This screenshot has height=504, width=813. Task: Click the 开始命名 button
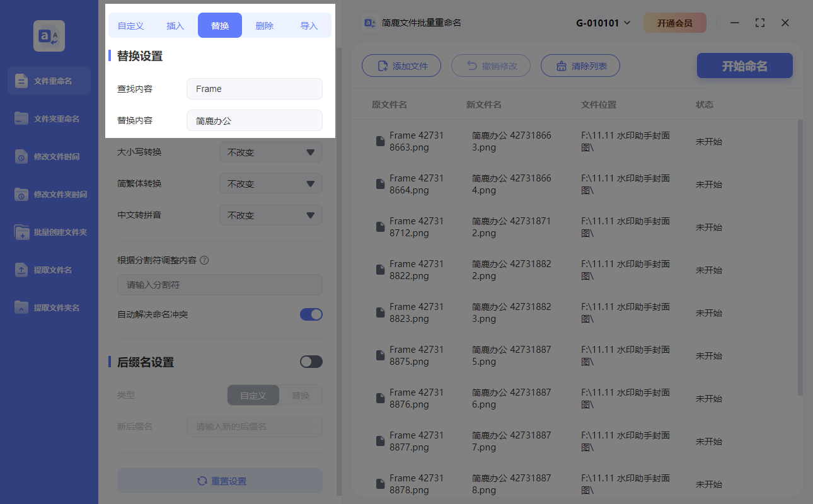[x=745, y=66]
